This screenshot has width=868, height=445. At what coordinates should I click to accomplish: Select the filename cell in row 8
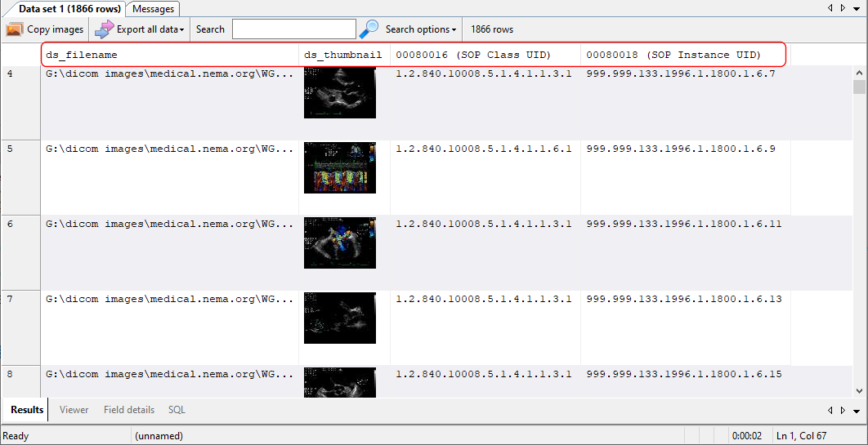pyautogui.click(x=170, y=381)
